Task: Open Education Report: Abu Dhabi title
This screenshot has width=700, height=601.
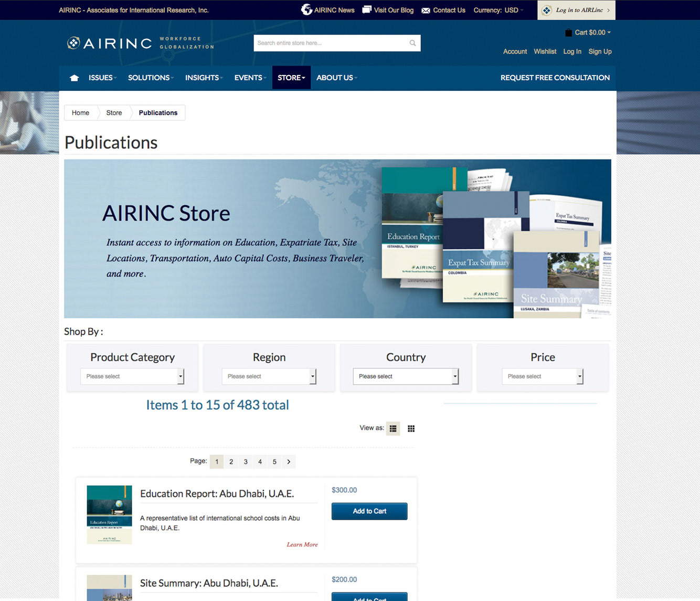Action: (x=217, y=494)
